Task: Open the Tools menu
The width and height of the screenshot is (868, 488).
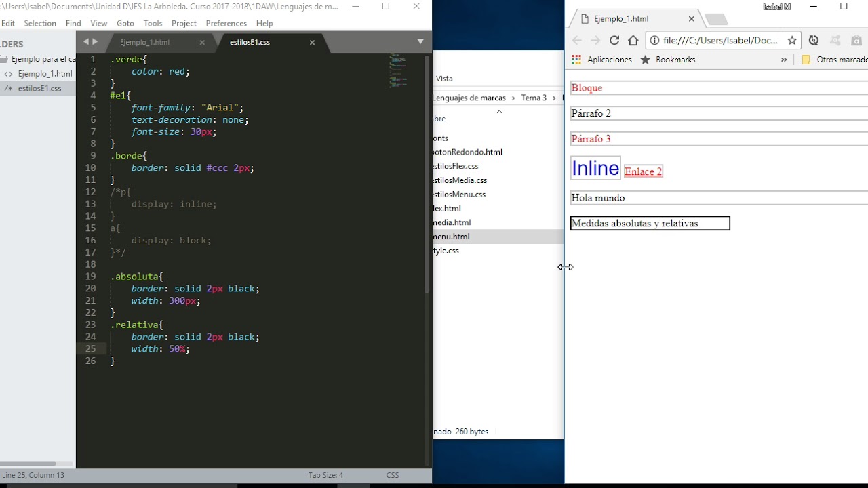Action: (153, 23)
